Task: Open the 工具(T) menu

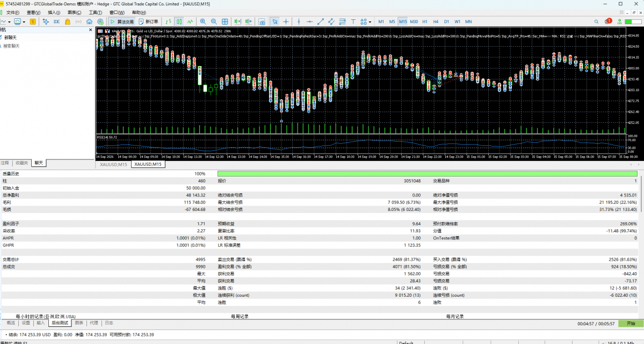Action: [95, 12]
